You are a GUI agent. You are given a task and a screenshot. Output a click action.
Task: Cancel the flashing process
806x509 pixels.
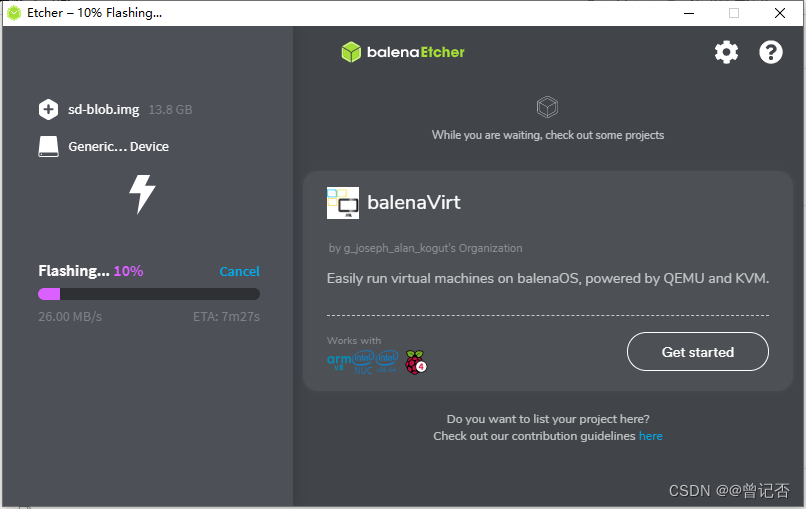click(x=240, y=271)
